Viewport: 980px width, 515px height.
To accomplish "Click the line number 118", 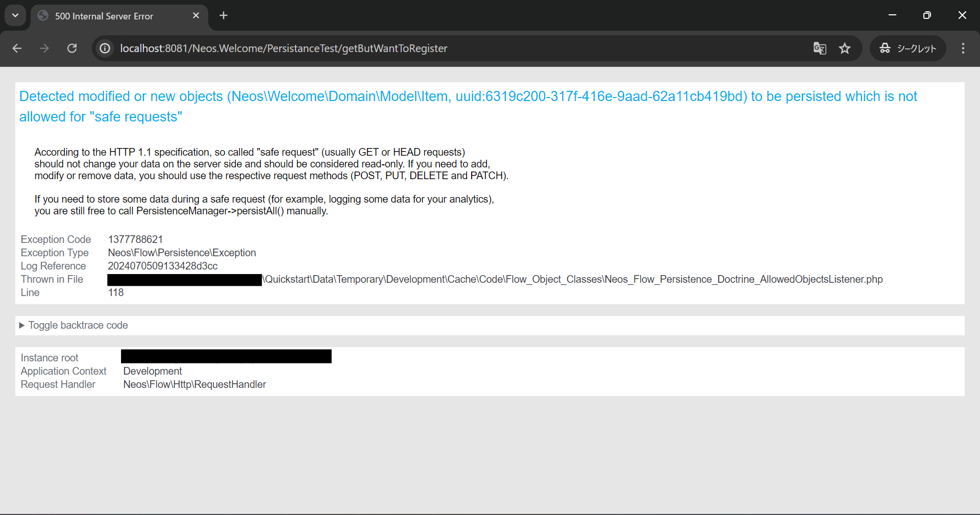I will (x=116, y=292).
